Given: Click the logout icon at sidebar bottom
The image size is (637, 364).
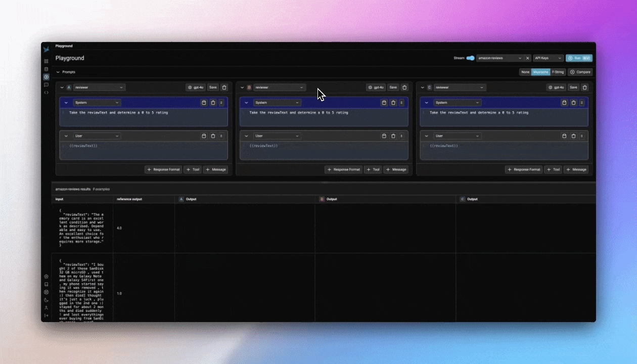Looking at the screenshot, I should (x=46, y=315).
